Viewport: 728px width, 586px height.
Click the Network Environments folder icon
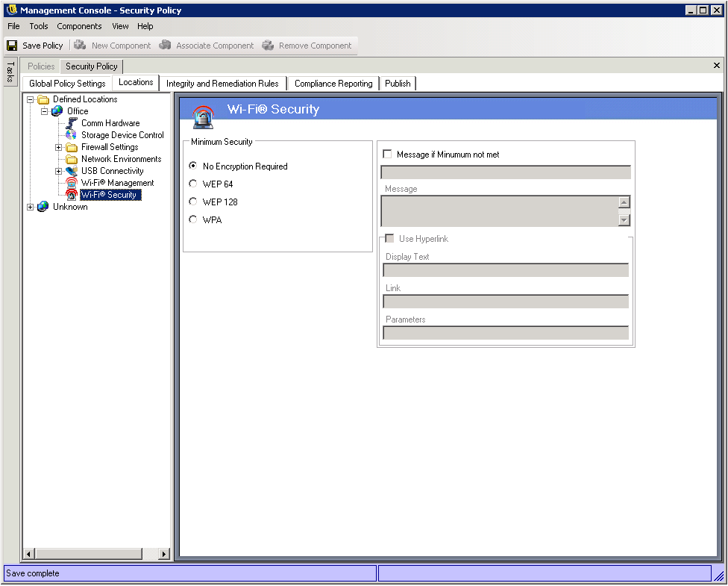click(x=72, y=159)
